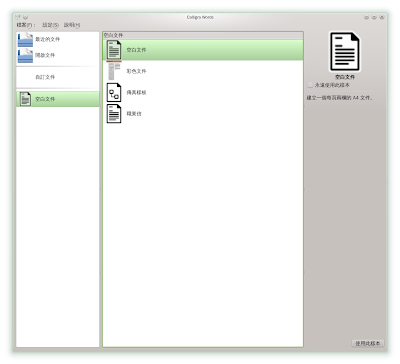Choose the professional letter template icon

(114, 114)
